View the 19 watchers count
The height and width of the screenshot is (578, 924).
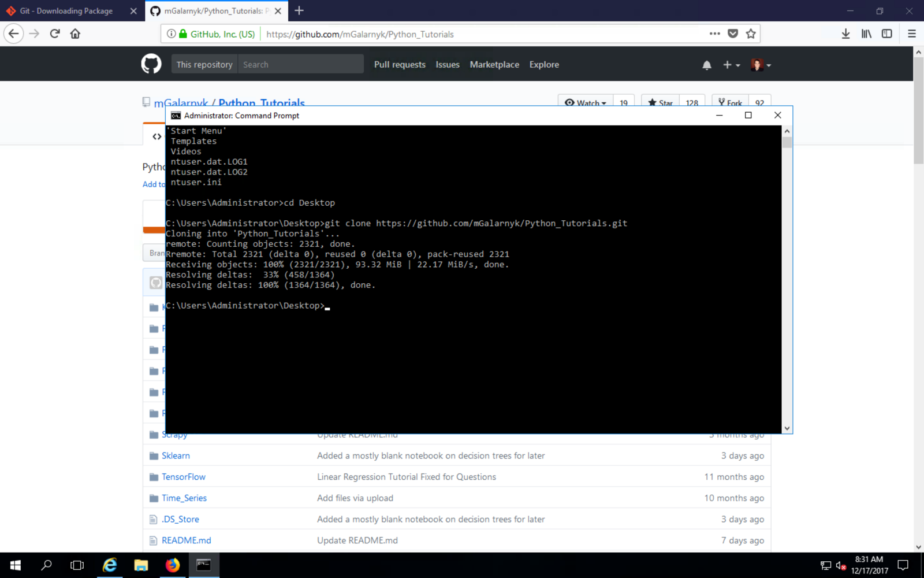click(x=624, y=101)
